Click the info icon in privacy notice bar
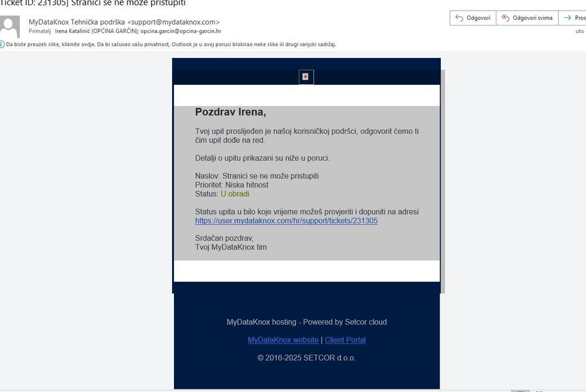Viewport: 586px width, 392px height. click(x=2, y=44)
